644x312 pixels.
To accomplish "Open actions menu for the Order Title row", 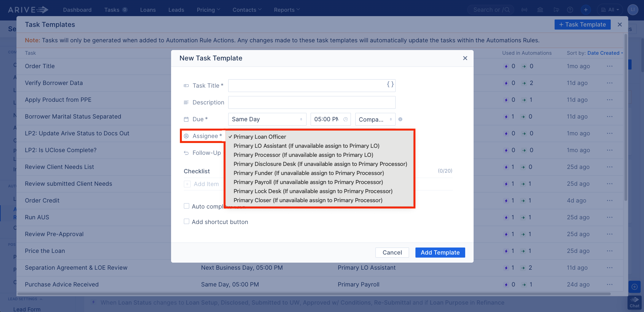I will (x=610, y=66).
